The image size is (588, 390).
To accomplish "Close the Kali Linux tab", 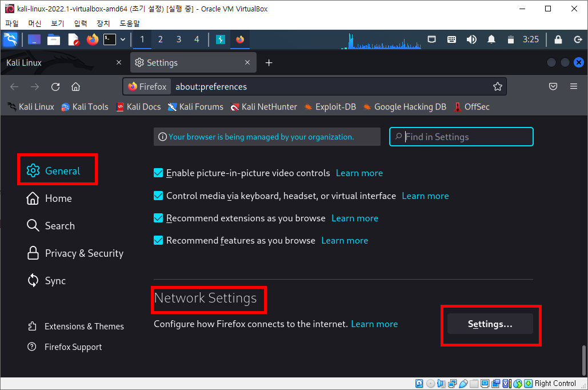I will click(x=119, y=62).
